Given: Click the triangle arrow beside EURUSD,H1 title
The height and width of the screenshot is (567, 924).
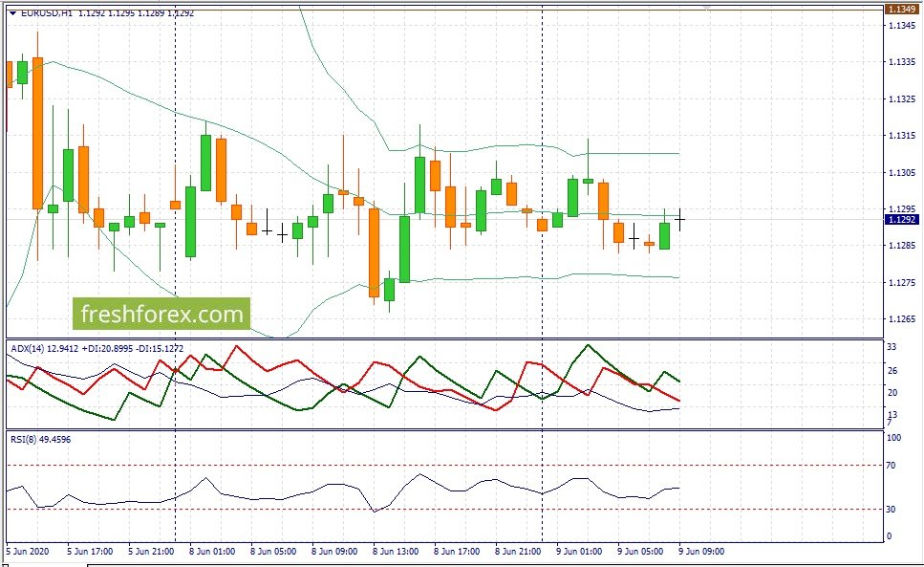Looking at the screenshot, I should [12, 13].
